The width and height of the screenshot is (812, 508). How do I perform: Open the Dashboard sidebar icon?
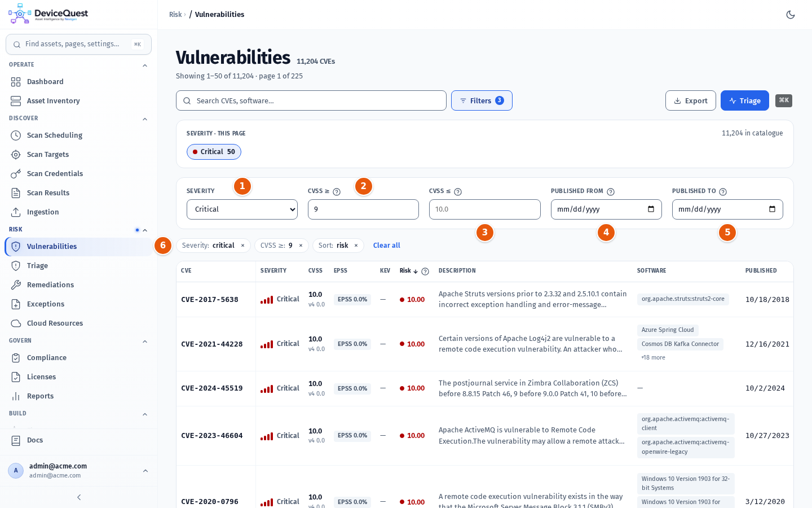[16, 82]
